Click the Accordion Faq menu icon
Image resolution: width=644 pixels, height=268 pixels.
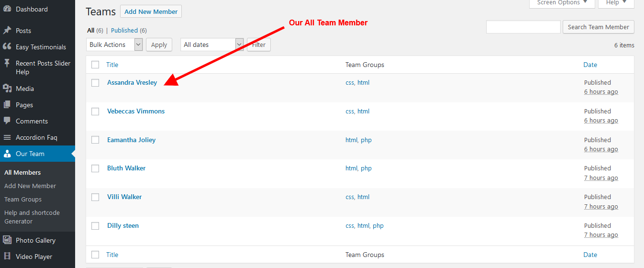click(x=7, y=137)
